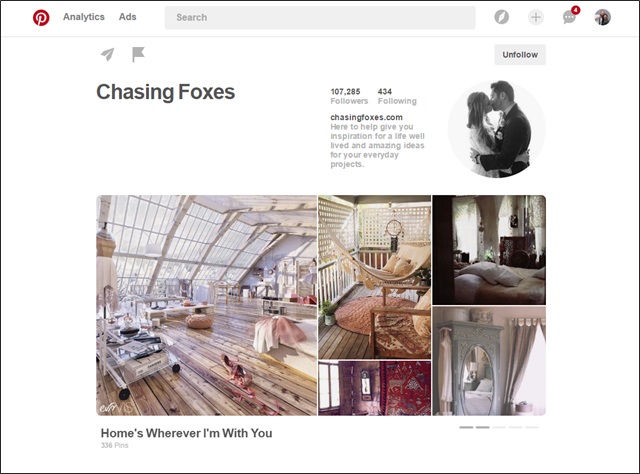Open your profile avatar in the header
Screen dimensions: 640x474
(602, 17)
